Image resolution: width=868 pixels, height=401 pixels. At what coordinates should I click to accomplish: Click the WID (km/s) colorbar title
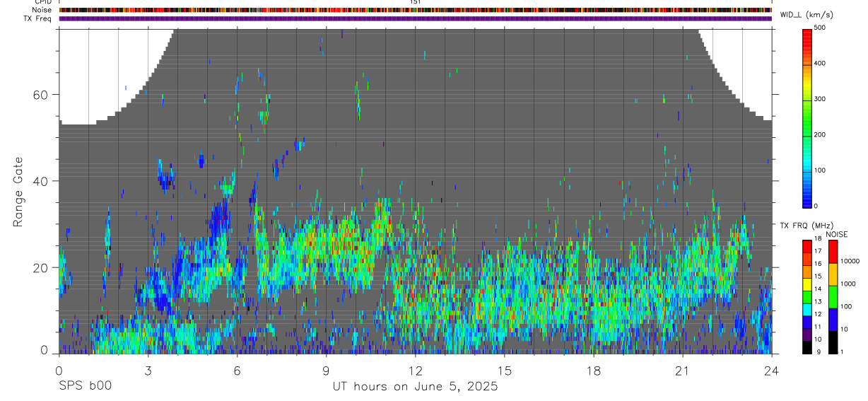[x=807, y=15]
